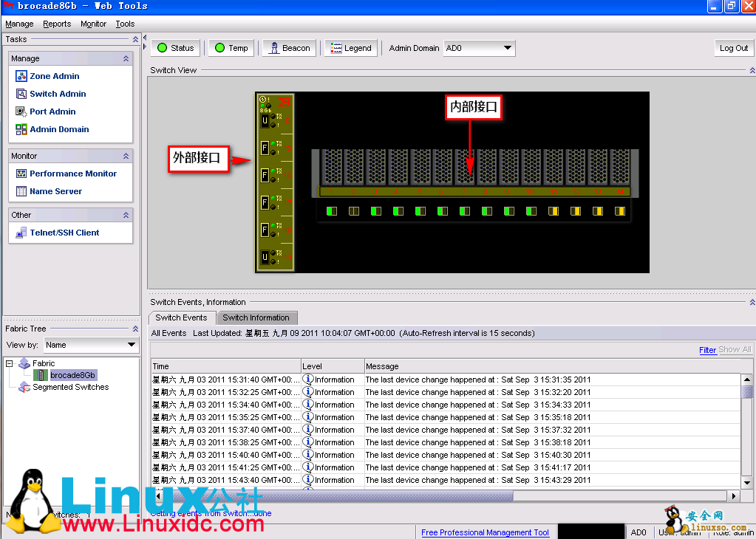Show the port Legend

coord(351,48)
